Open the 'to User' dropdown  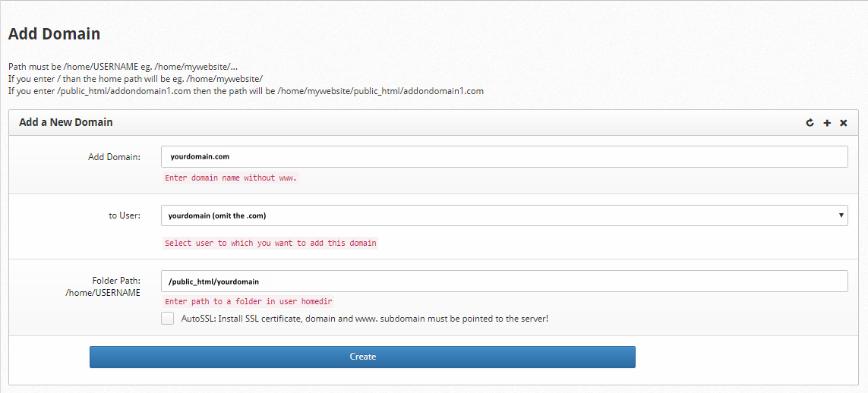[504, 215]
